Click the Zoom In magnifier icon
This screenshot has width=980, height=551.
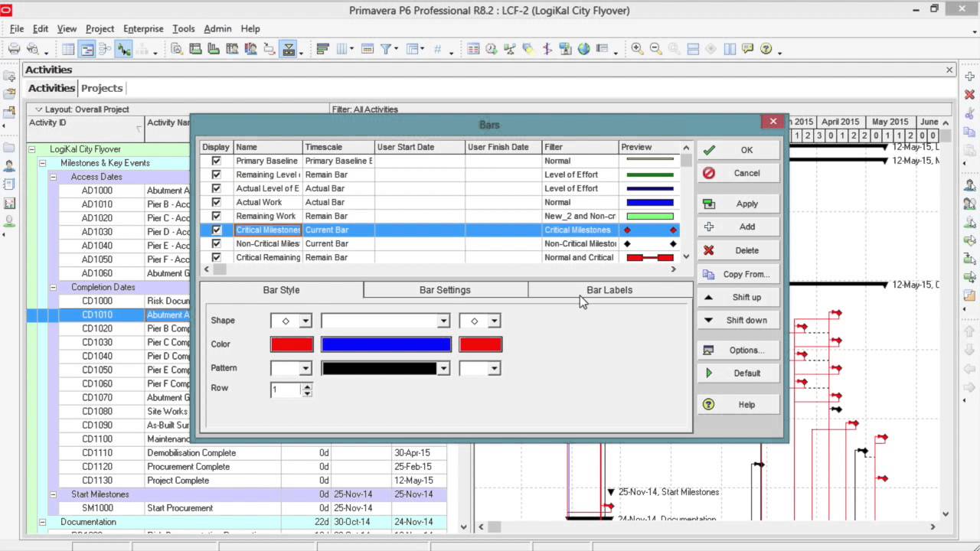click(x=637, y=49)
